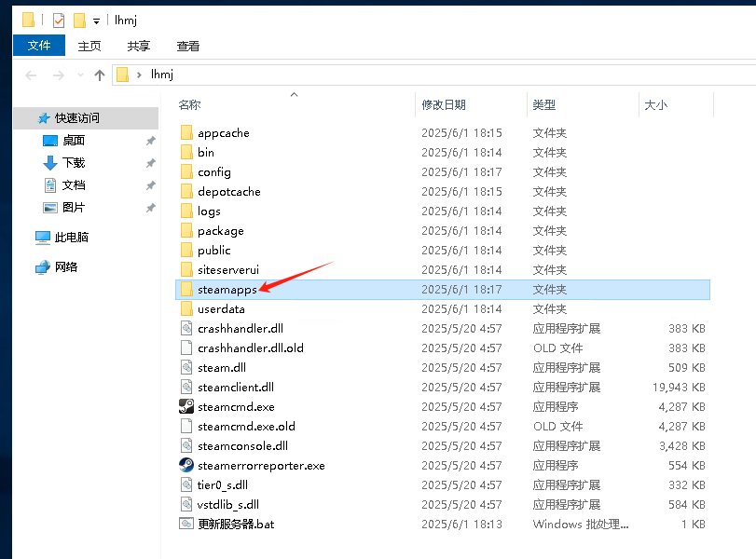Click the type "Windows 批处理..." cell
The image size is (756, 559).
click(581, 524)
